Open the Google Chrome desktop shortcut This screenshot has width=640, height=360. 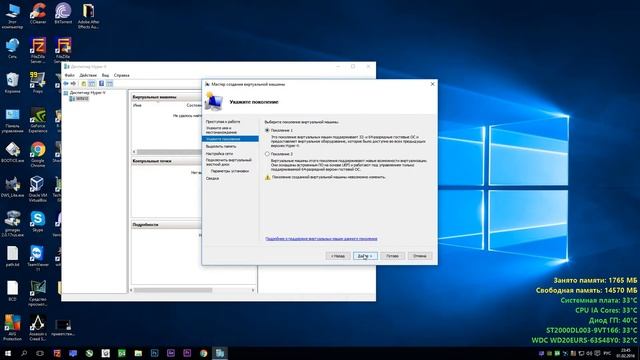point(38,154)
